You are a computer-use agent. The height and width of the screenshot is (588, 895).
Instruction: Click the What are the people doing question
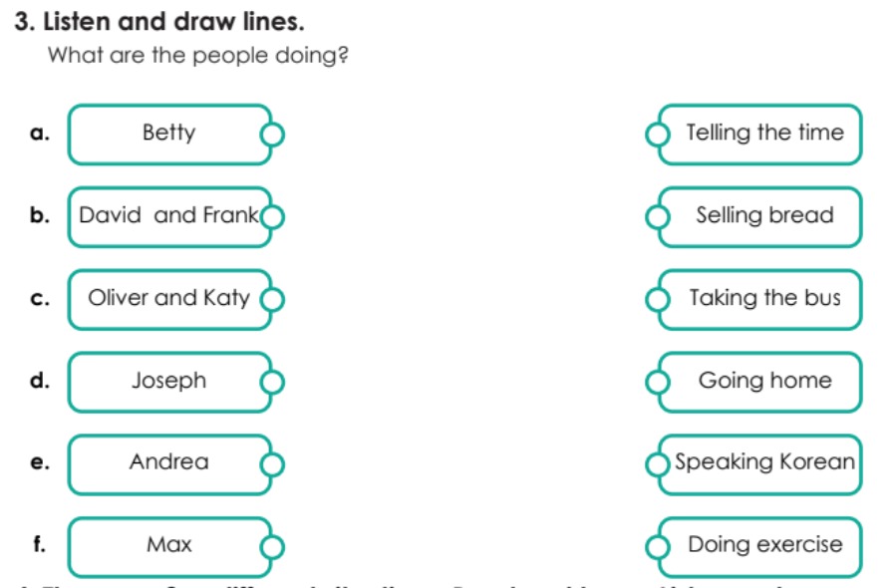(198, 56)
